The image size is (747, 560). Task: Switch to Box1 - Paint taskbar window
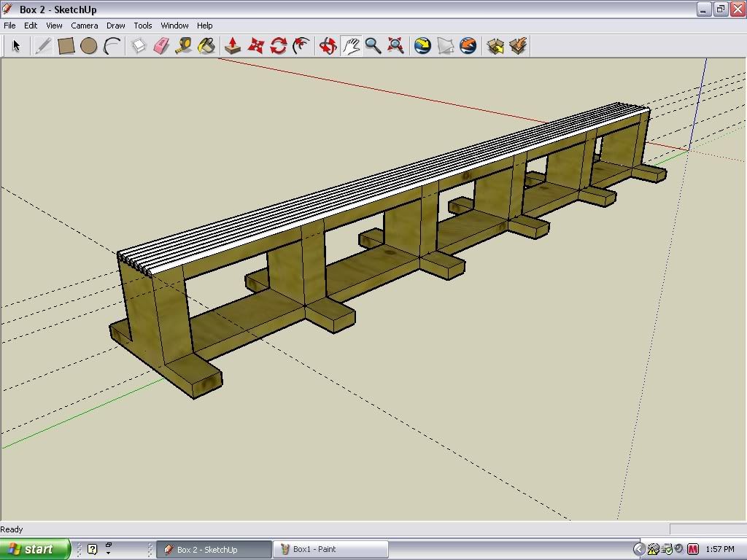click(330, 549)
